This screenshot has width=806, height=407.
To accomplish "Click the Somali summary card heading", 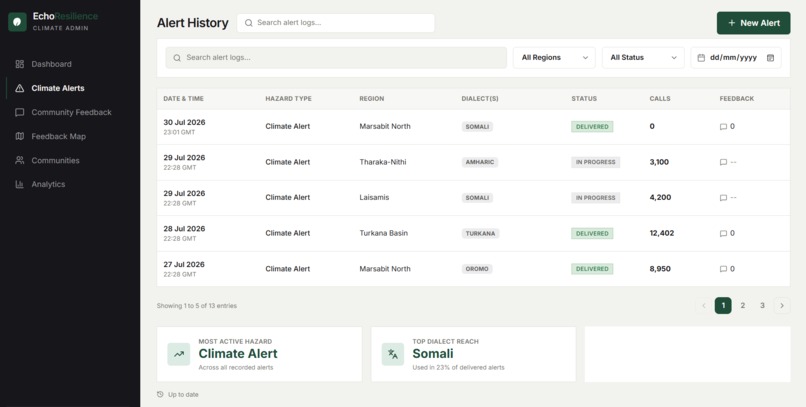I will (433, 354).
